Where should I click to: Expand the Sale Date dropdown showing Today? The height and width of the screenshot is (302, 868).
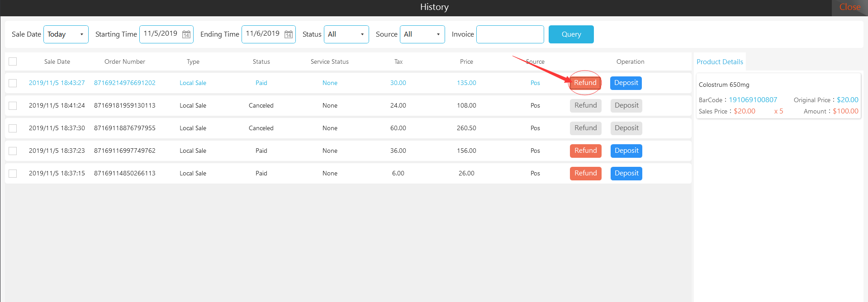coord(66,34)
